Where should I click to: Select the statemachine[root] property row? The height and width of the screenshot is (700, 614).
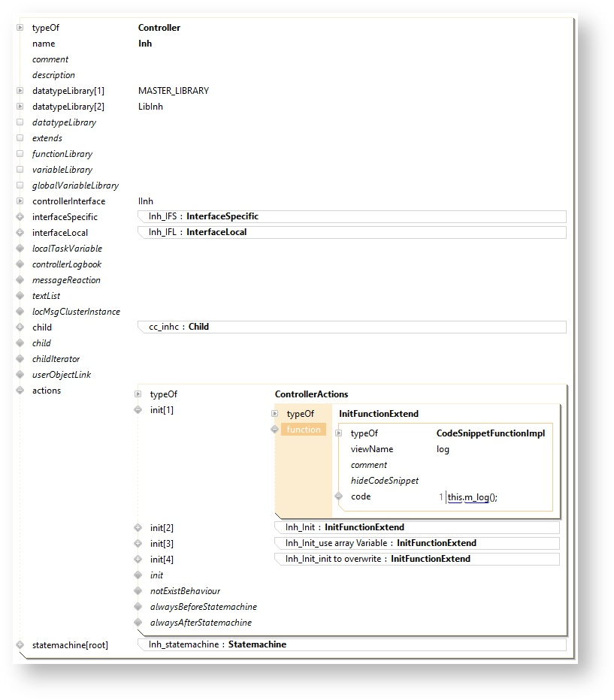pos(69,644)
